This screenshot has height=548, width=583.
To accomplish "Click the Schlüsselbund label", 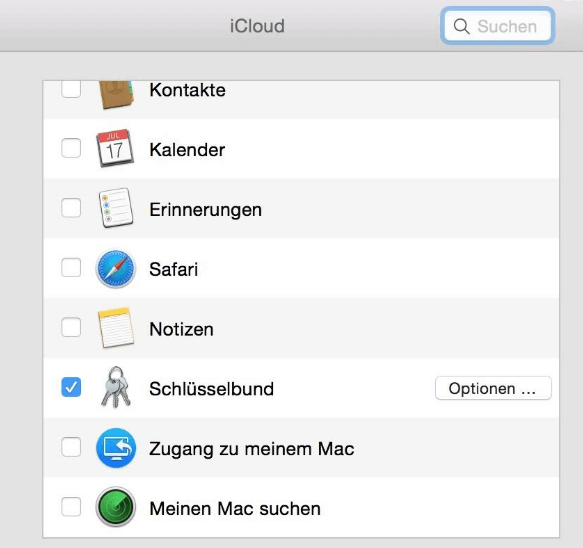I will coord(212,389).
